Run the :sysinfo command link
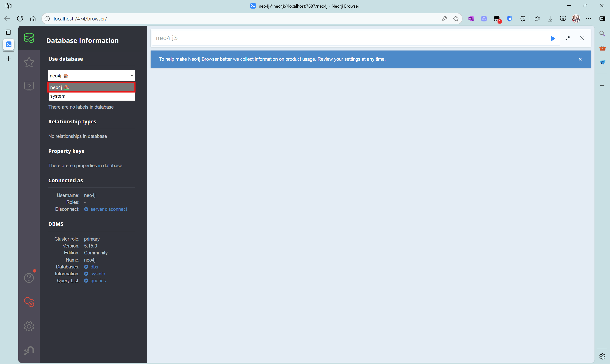Image resolution: width=610 pixels, height=364 pixels. coord(95,274)
